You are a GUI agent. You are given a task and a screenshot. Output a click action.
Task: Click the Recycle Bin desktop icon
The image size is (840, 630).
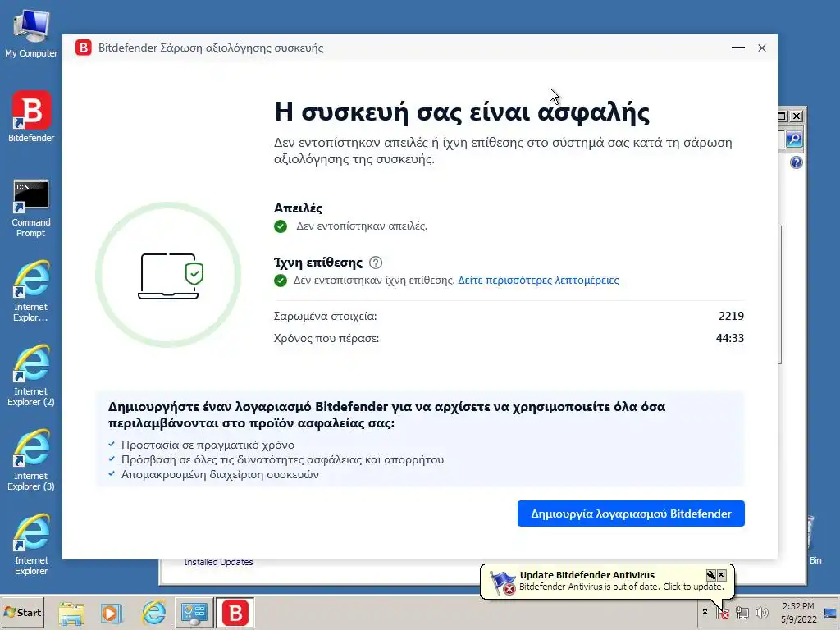(813, 541)
